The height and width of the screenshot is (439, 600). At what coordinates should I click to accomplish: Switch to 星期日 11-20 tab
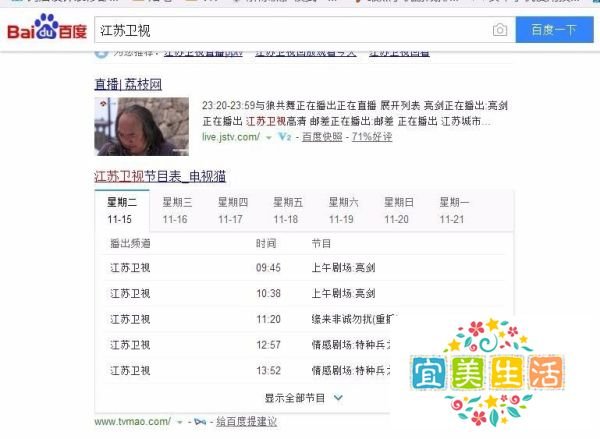point(398,211)
